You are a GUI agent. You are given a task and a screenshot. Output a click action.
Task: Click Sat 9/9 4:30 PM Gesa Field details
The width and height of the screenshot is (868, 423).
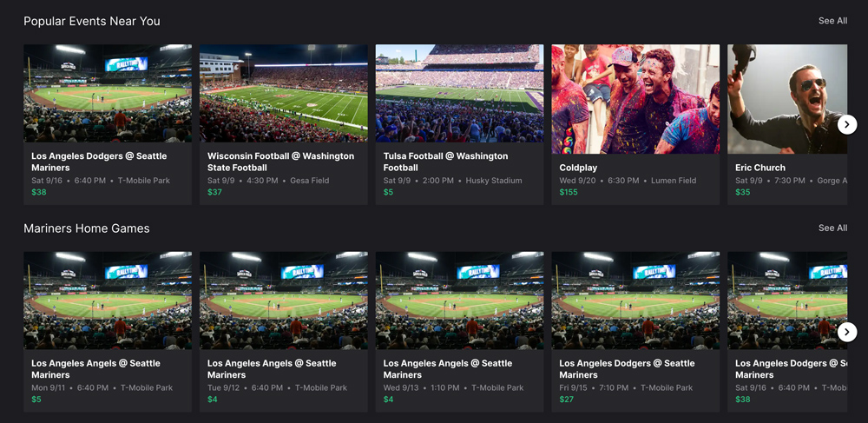pos(268,181)
